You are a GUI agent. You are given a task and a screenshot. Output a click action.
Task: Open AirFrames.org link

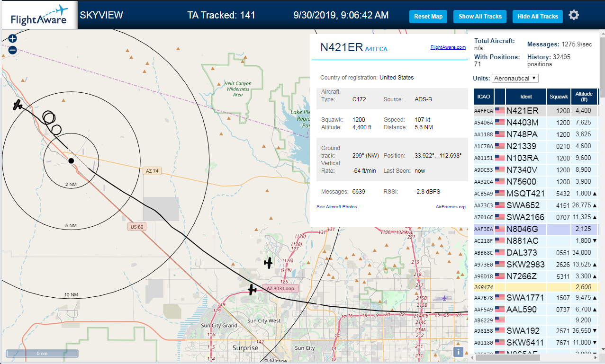(451, 207)
